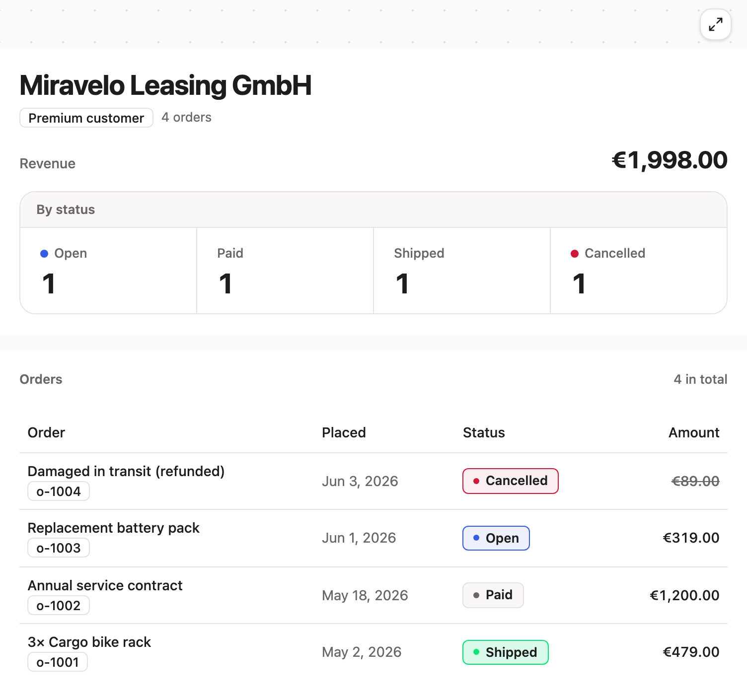
Task: Click the 'Orders' section heading
Action: coord(41,379)
